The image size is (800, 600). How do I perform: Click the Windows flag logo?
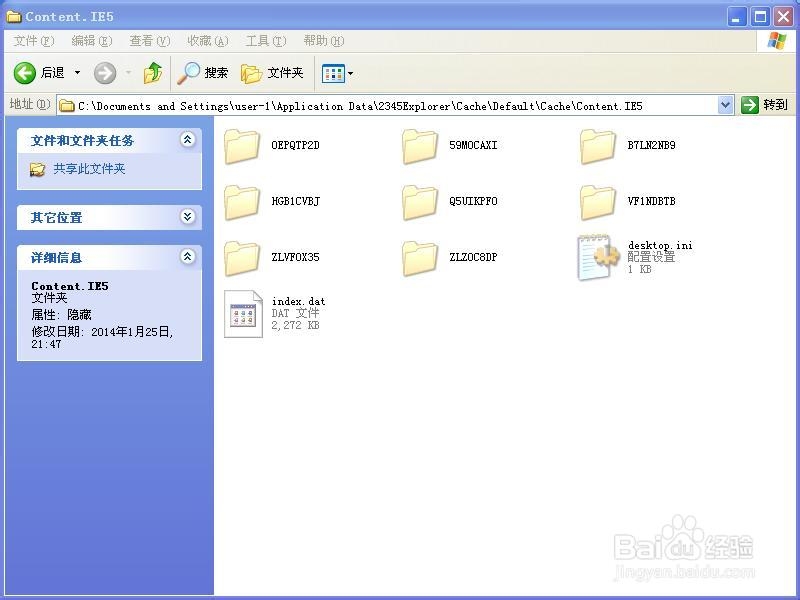(x=777, y=41)
